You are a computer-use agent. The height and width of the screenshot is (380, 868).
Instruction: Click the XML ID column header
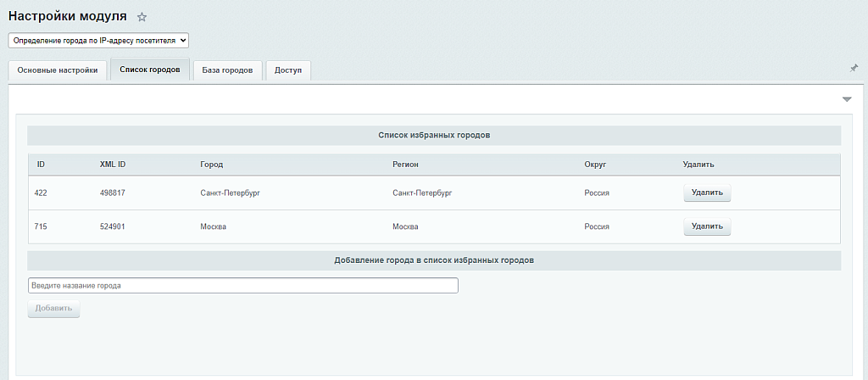[x=113, y=164]
